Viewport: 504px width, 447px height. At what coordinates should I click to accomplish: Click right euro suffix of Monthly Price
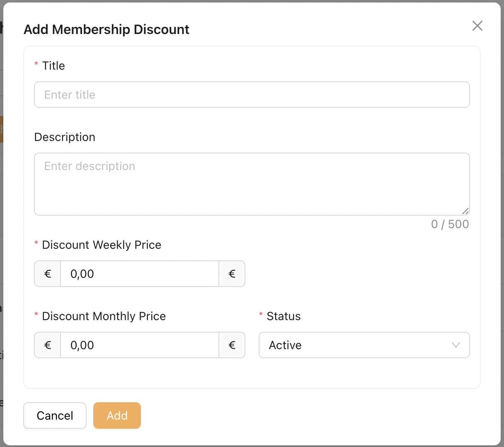click(x=232, y=345)
